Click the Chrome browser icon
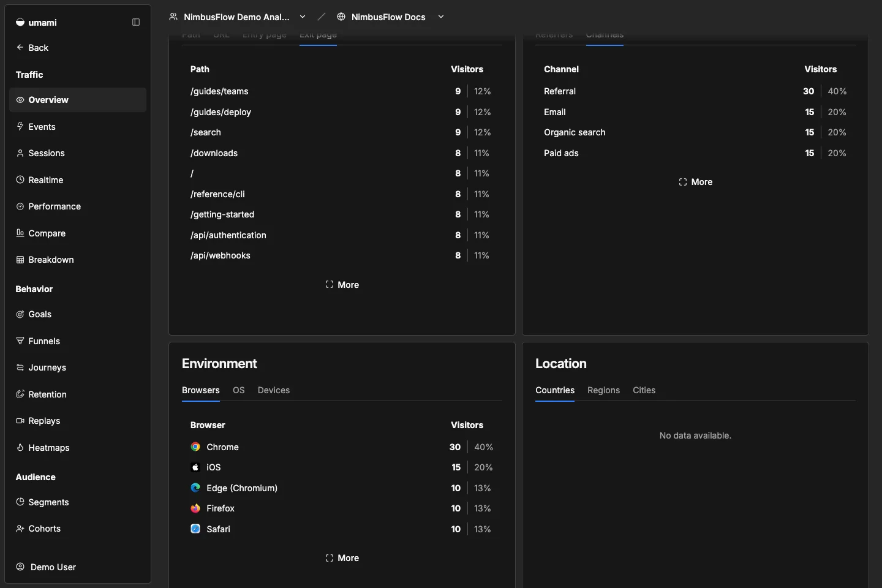 [x=195, y=447]
